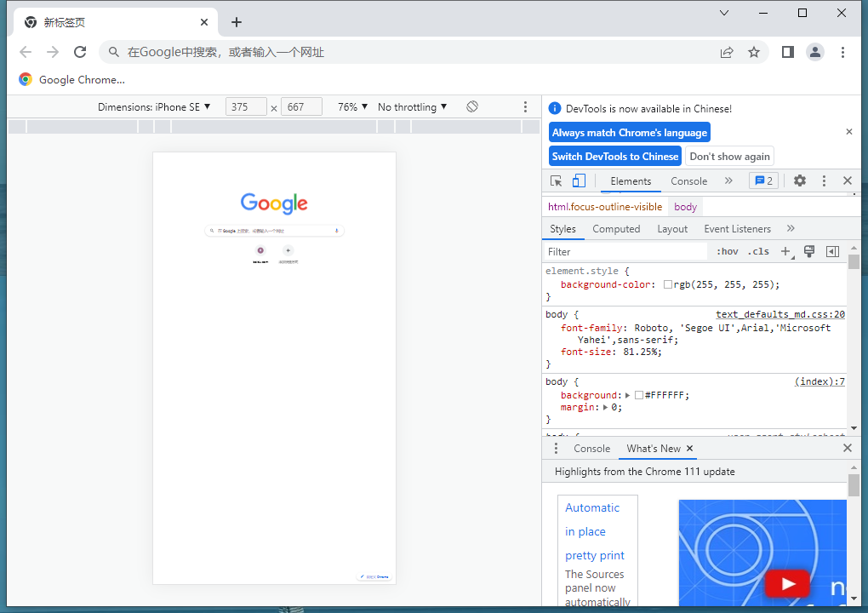The width and height of the screenshot is (868, 613).
Task: Play the What's New YouTube video
Action: click(788, 583)
